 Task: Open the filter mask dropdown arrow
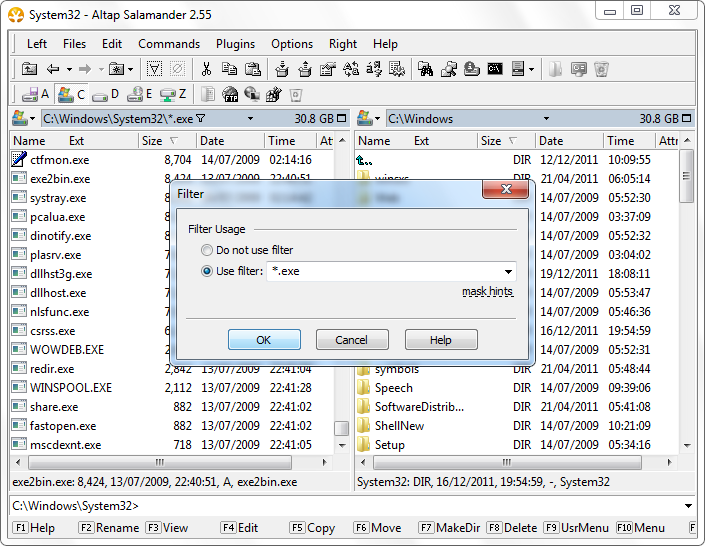coord(508,272)
